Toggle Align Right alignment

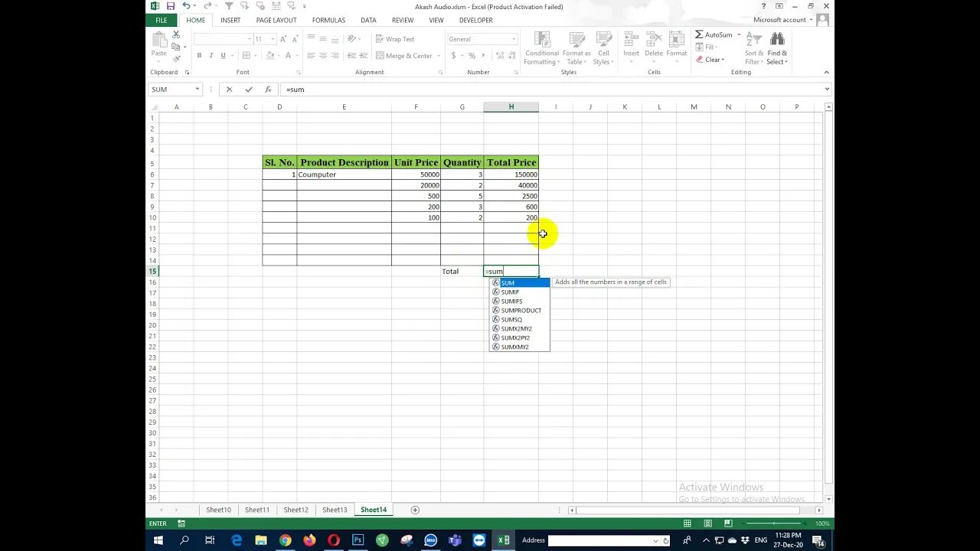[335, 55]
